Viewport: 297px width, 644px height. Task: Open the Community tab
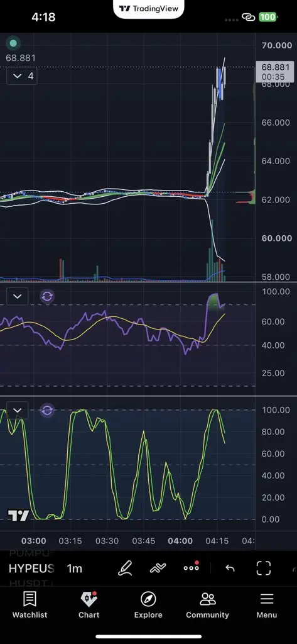pyautogui.click(x=207, y=604)
